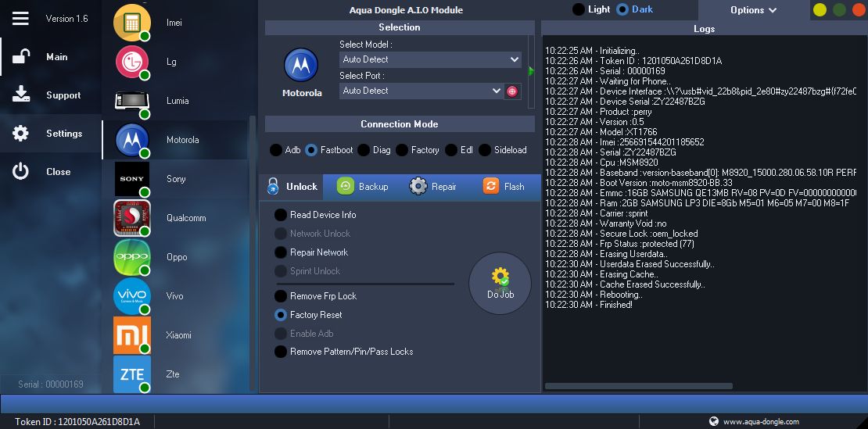The image size is (868, 429).
Task: Click the Close power icon
Action: (20, 171)
